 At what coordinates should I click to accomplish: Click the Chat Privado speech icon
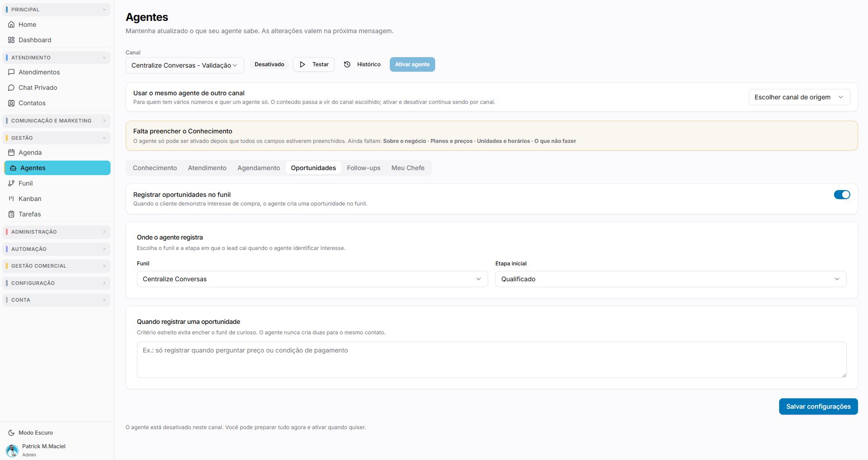11,88
